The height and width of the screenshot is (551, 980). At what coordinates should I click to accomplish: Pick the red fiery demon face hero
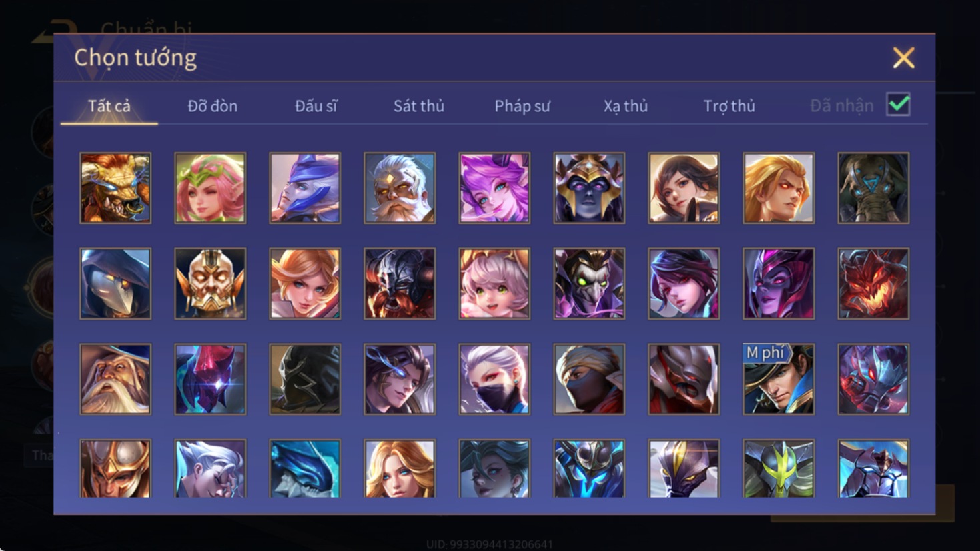pyautogui.click(x=873, y=284)
